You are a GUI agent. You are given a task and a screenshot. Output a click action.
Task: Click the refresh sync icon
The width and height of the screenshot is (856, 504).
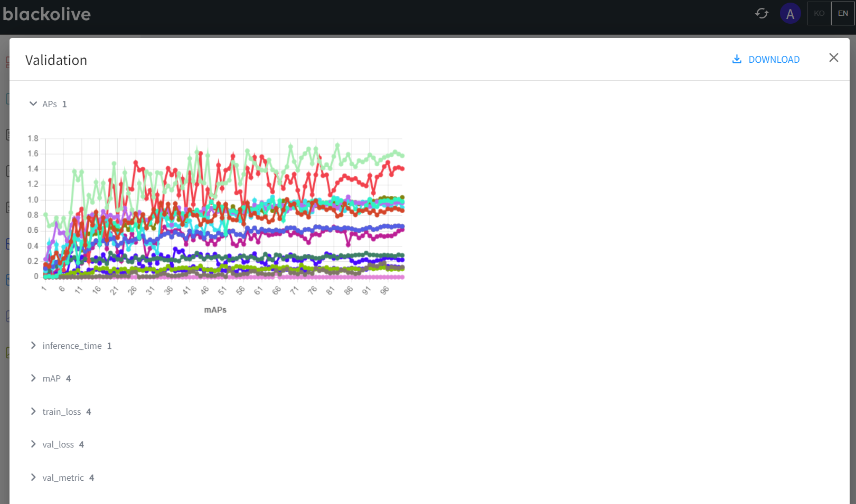click(761, 13)
